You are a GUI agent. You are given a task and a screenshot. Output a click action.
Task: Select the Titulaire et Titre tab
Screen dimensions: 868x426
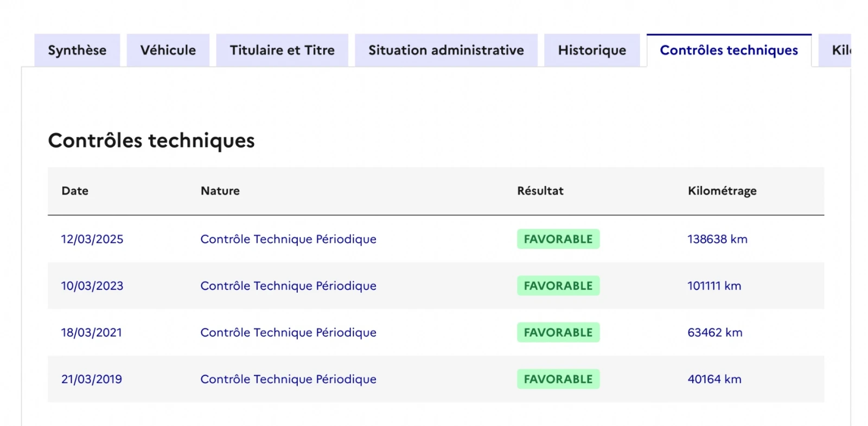click(282, 50)
